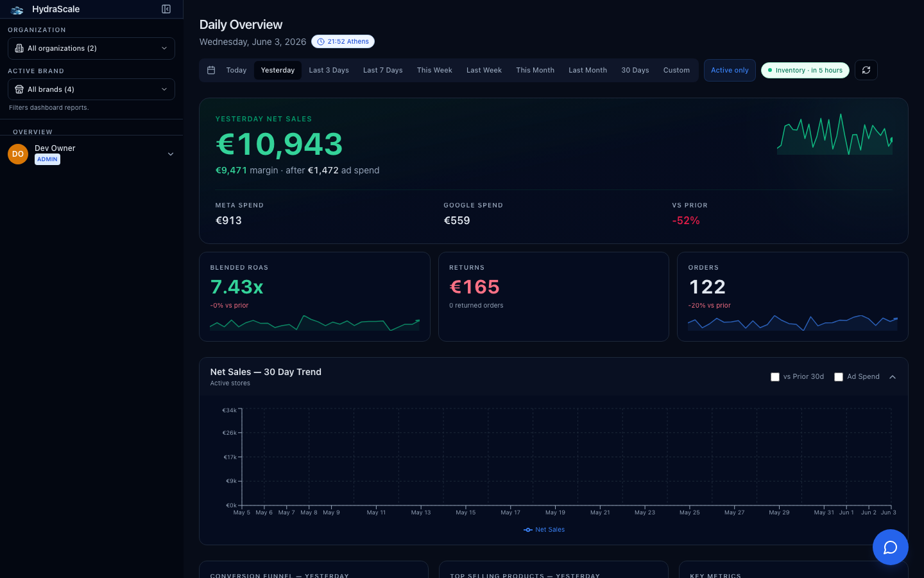Click the Net Sales legend marker
Screen dimensions: 924x578
pos(528,530)
